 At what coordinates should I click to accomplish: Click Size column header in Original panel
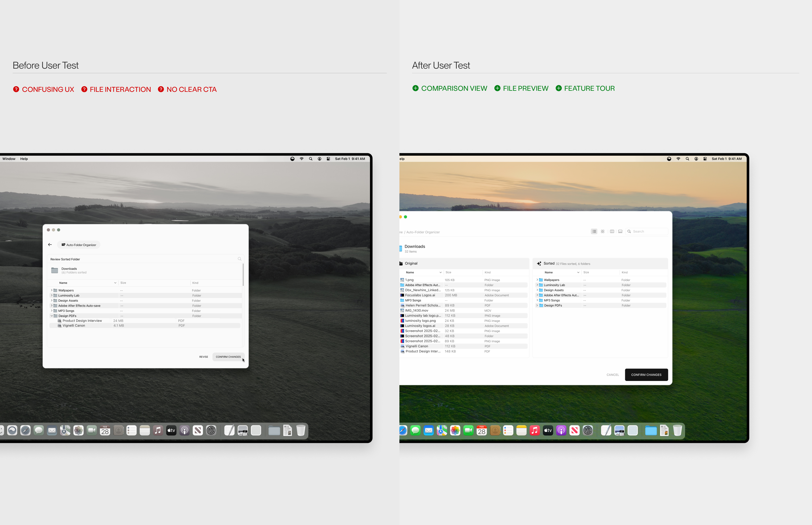449,272
